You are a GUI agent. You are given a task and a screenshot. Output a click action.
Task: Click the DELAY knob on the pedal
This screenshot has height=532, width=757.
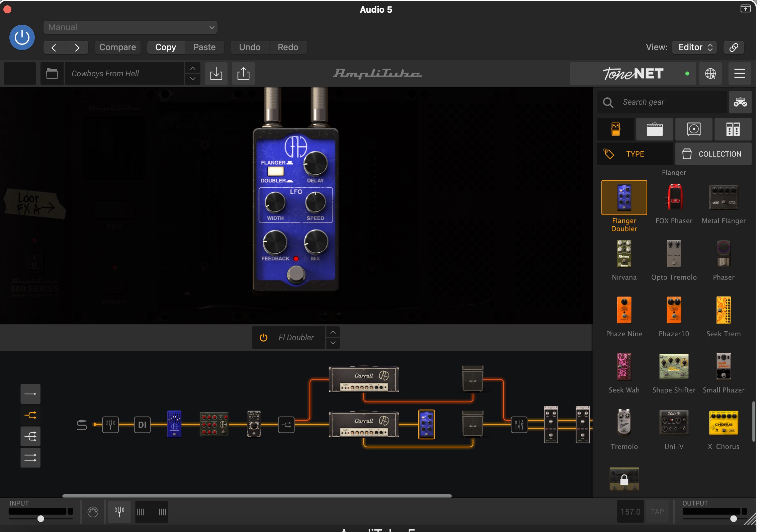tap(315, 164)
